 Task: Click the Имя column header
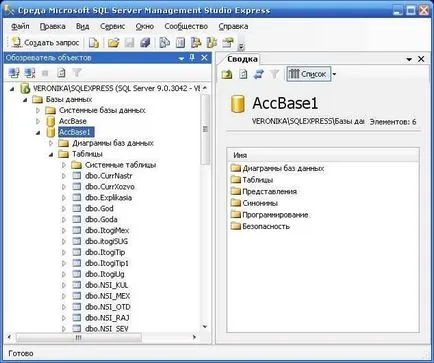tap(323, 155)
